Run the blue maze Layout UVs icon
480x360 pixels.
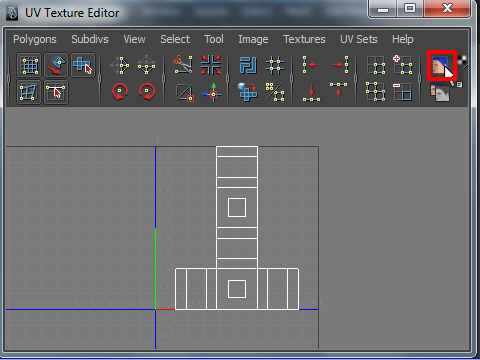coord(248,65)
